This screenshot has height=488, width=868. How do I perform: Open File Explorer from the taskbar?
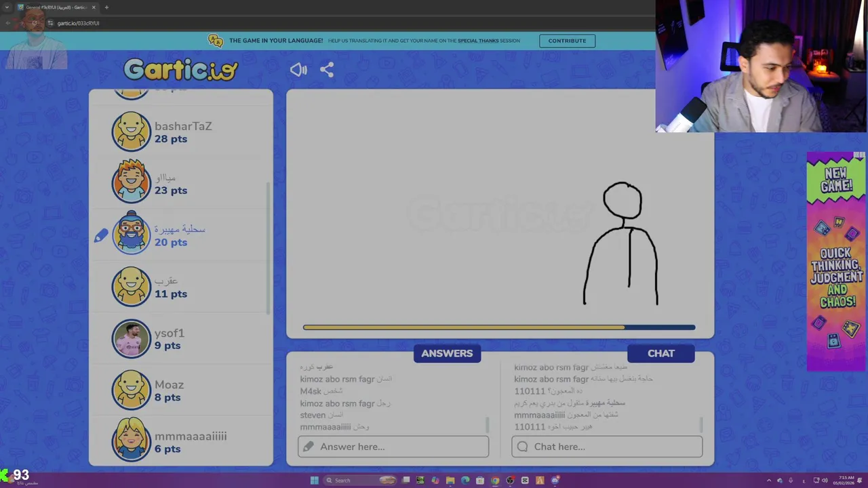tap(450, 481)
